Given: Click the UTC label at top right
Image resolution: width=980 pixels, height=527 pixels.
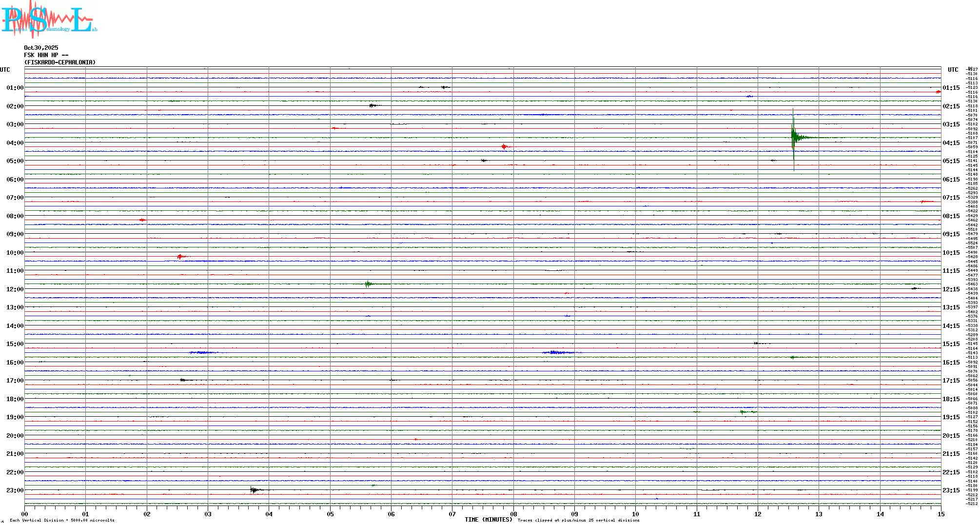Looking at the screenshot, I should 953,70.
